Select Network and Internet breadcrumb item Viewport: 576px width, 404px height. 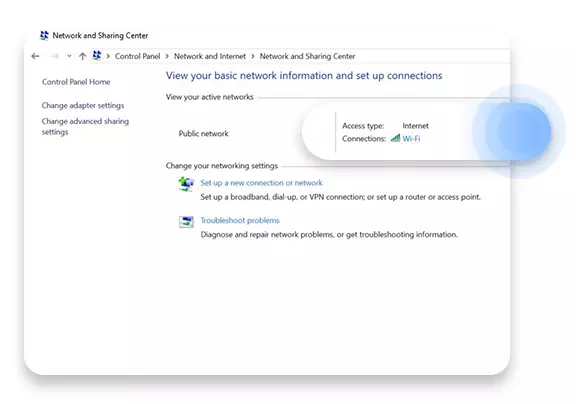[210, 56]
